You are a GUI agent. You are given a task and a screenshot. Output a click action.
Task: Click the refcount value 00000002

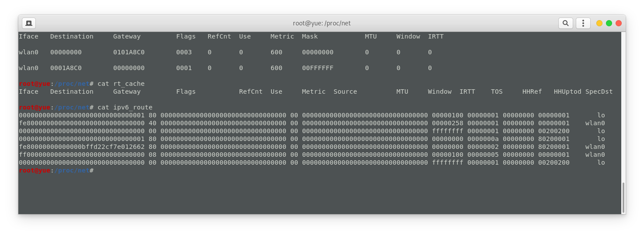tap(483, 147)
